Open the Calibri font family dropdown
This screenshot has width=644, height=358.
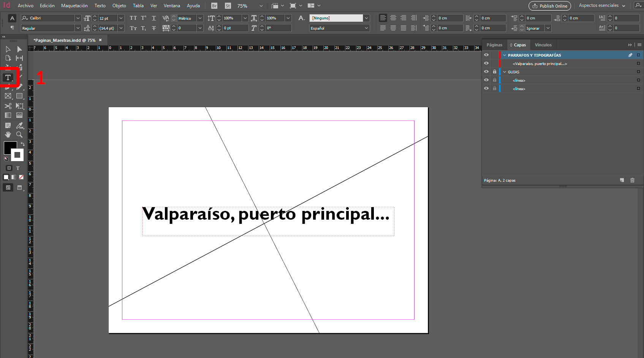point(78,18)
